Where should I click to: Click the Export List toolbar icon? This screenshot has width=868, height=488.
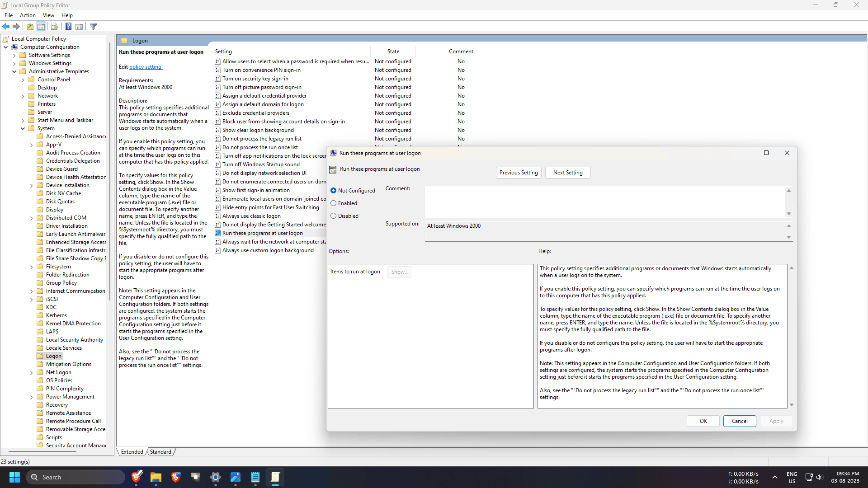(54, 27)
